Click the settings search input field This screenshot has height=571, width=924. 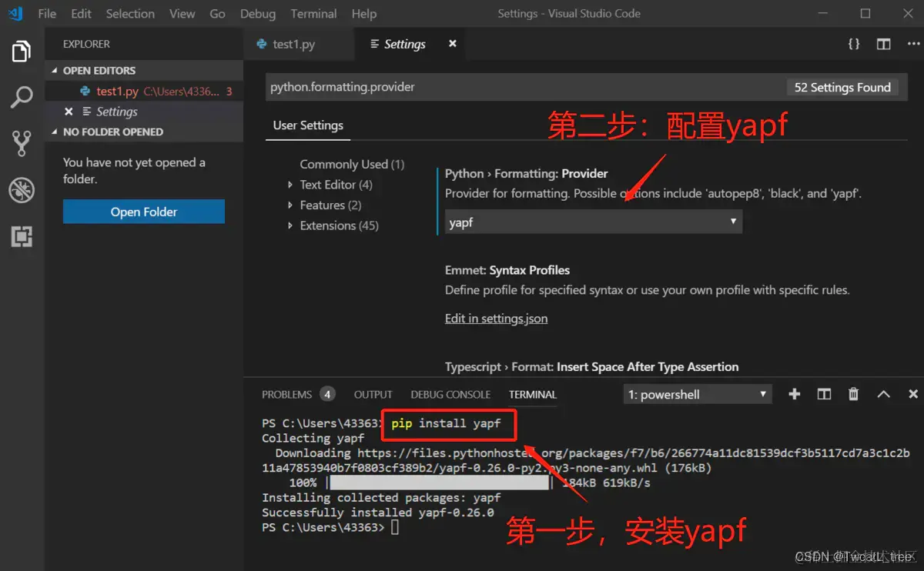pyautogui.click(x=524, y=87)
